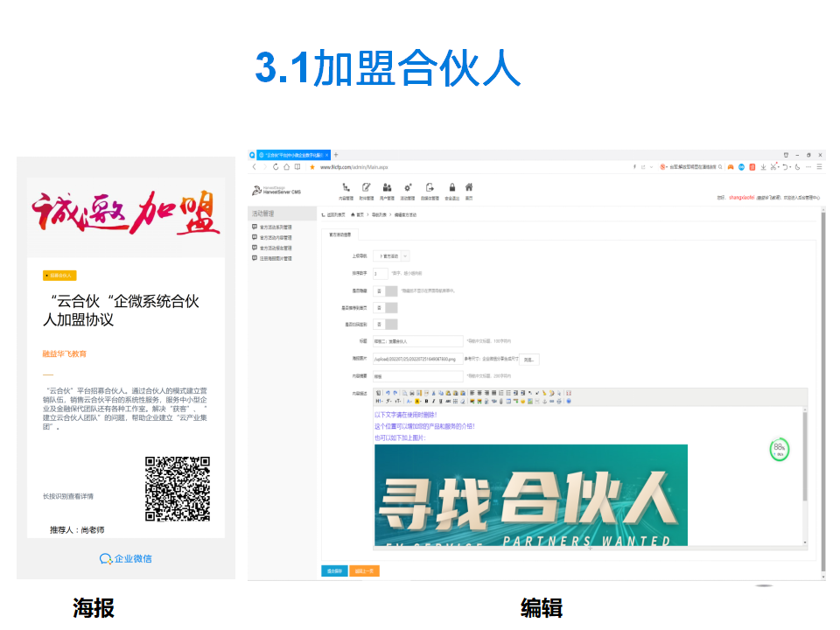Toggle the 是否隐藏 switch
This screenshot has width=840, height=630.
coord(386,290)
